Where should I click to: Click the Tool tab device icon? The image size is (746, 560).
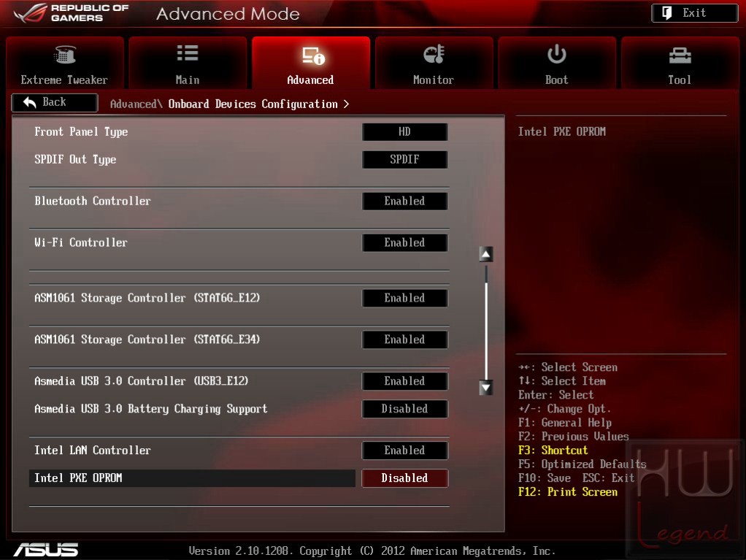[680, 55]
